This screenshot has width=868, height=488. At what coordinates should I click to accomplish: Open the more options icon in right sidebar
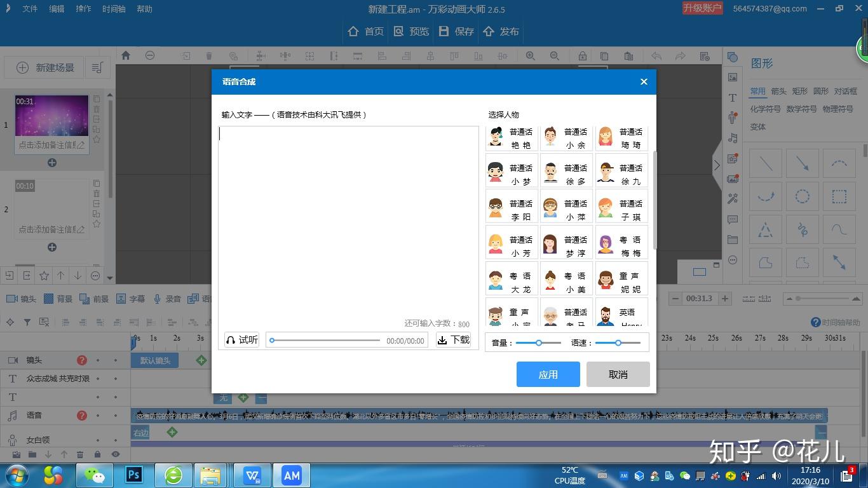[733, 260]
